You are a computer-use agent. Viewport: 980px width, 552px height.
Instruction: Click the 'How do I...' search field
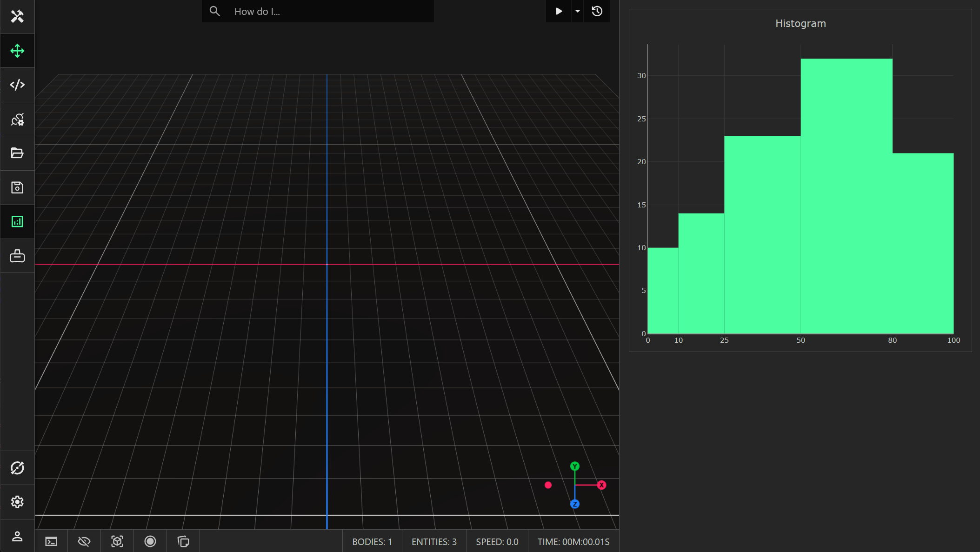pyautogui.click(x=318, y=11)
